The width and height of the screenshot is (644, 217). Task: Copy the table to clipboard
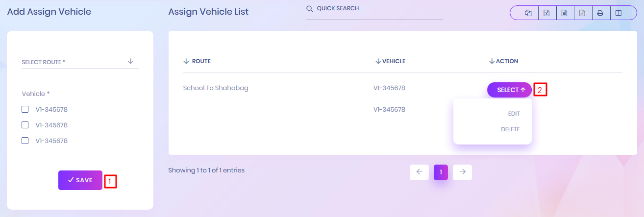(528, 13)
